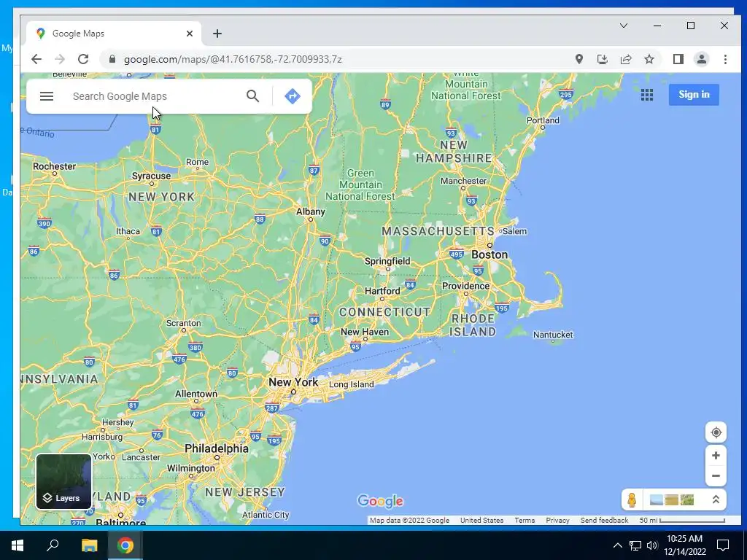Image resolution: width=747 pixels, height=560 pixels.
Task: Click the Green Mountain National Forest label
Action: pos(360,184)
